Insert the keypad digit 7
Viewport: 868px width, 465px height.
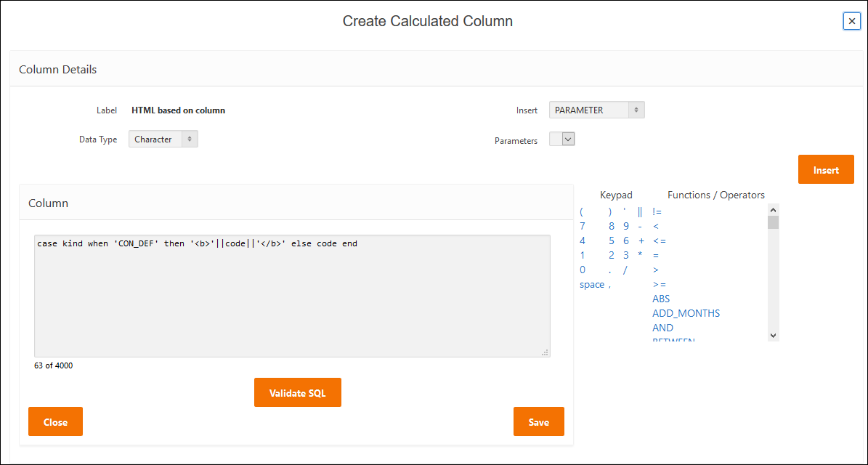[x=583, y=227]
